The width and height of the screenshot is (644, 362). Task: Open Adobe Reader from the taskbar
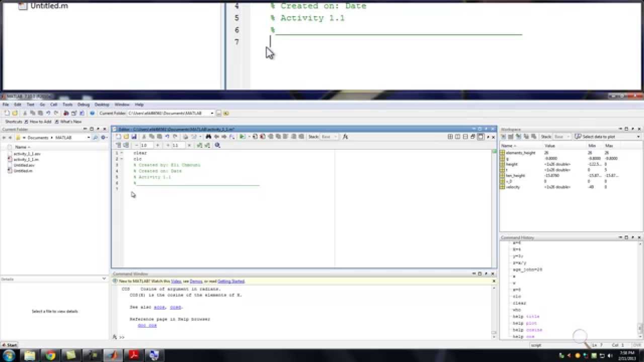[x=134, y=355]
